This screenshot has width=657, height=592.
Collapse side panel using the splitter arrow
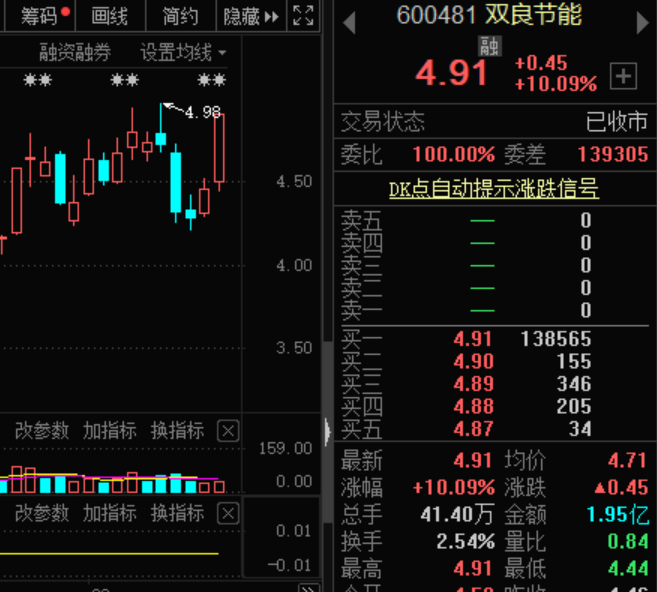click(x=328, y=432)
